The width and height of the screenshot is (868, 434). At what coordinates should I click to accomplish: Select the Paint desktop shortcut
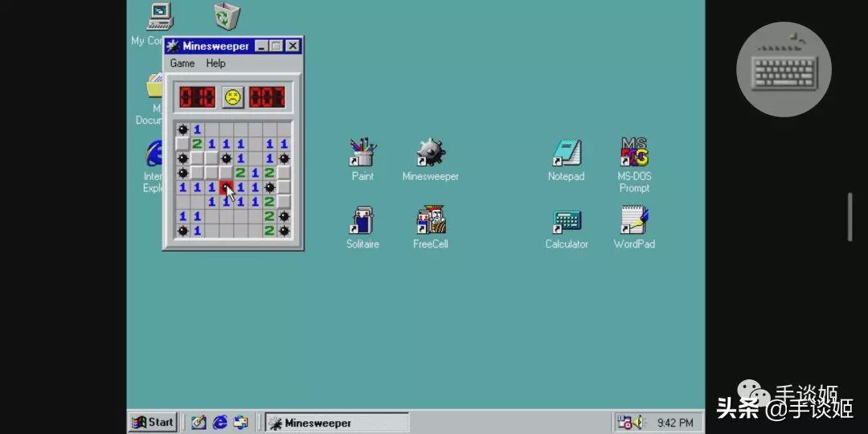point(362,153)
